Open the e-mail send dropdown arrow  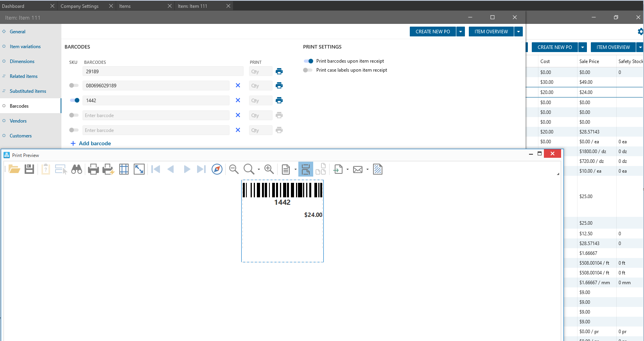[368, 170]
